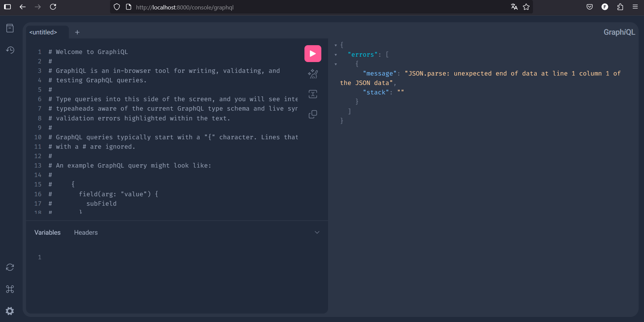This screenshot has height=322, width=644.
Task: Re-fetch GraphQL schema refresh icon
Action: [x=10, y=267]
